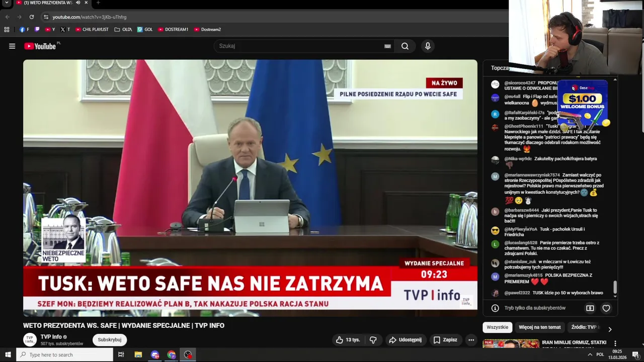Image resolution: width=644 pixels, height=362 pixels.
Task: Save the video with Zapisz
Action: point(446,340)
